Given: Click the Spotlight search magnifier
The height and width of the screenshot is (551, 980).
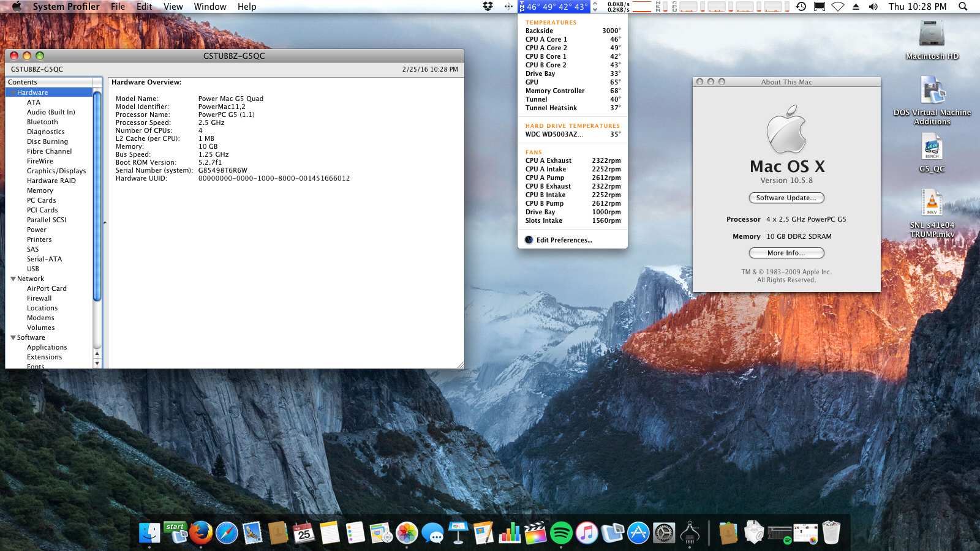Looking at the screenshot, I should pos(963,7).
